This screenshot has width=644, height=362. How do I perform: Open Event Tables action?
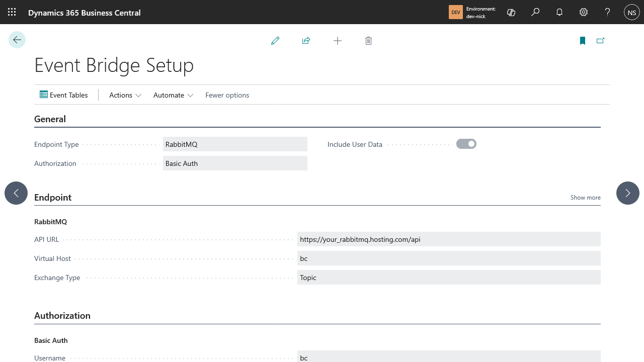coord(64,95)
